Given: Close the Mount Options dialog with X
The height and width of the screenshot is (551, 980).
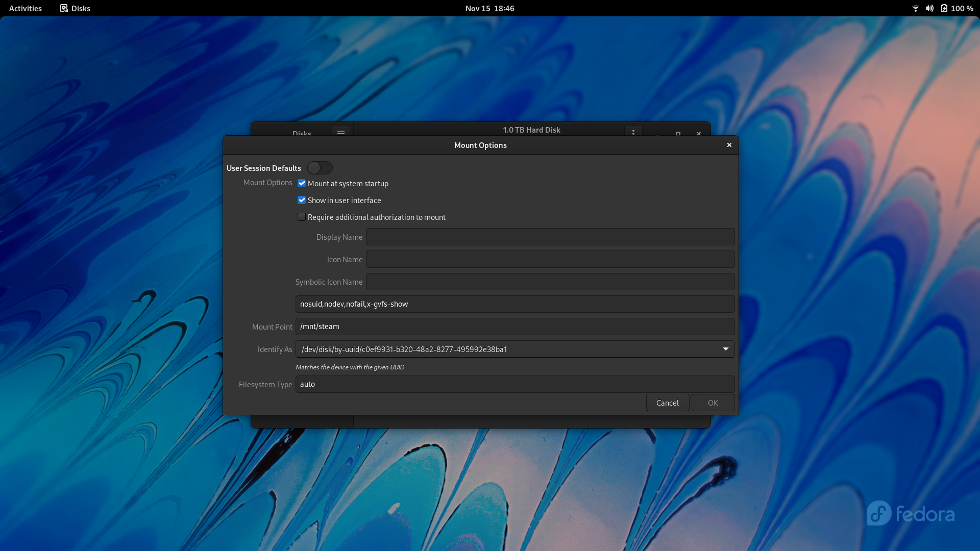Looking at the screenshot, I should tap(729, 145).
